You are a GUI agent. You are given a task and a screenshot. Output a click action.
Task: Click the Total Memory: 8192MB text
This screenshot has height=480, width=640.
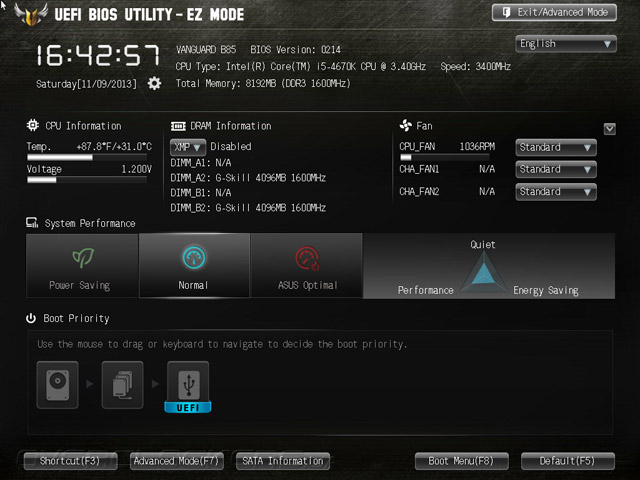click(x=263, y=84)
